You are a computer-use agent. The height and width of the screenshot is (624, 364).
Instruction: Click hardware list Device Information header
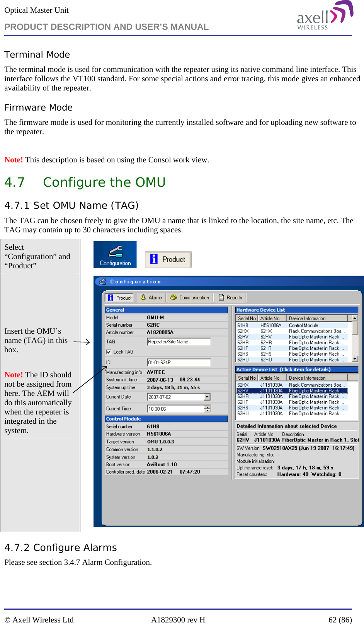tap(317, 319)
